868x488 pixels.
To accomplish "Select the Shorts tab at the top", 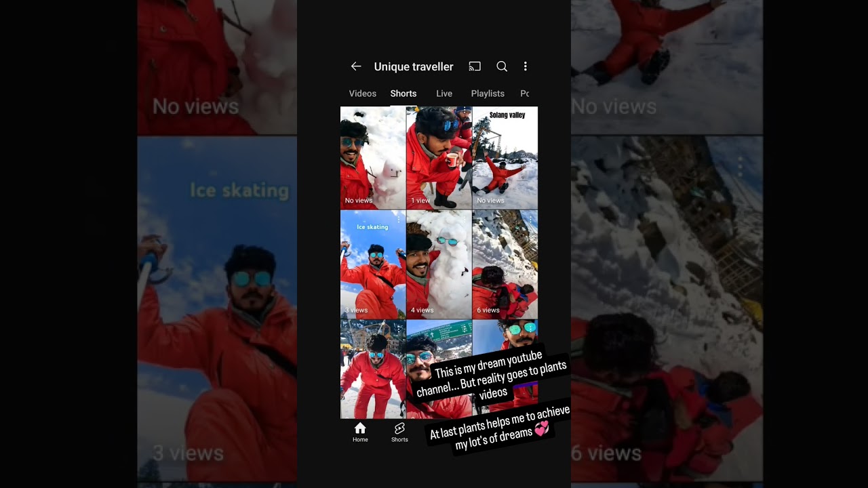I will pos(403,94).
